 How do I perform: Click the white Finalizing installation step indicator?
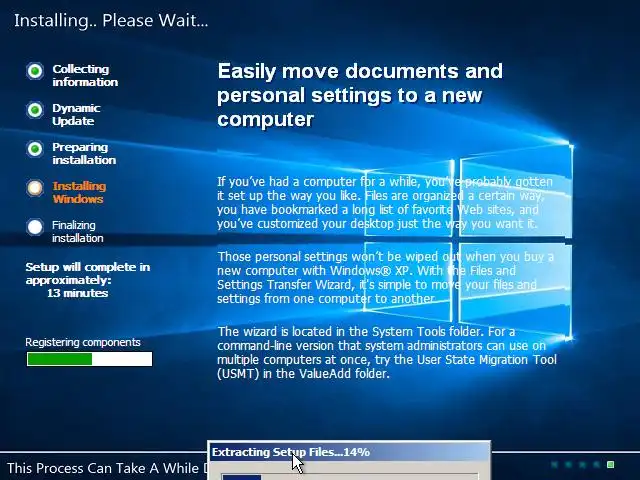[35, 227]
